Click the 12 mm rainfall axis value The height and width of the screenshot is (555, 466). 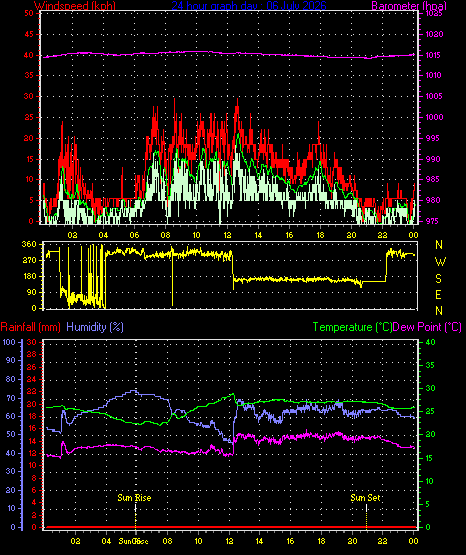(x=33, y=453)
